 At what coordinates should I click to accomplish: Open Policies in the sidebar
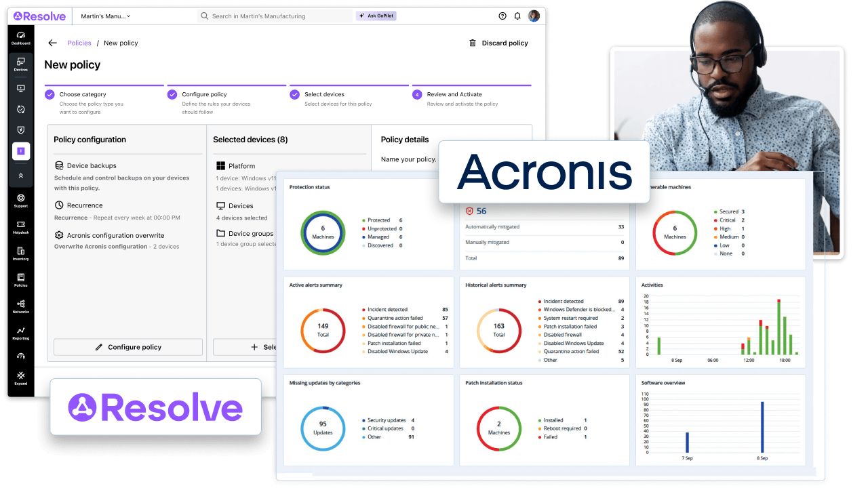20,280
